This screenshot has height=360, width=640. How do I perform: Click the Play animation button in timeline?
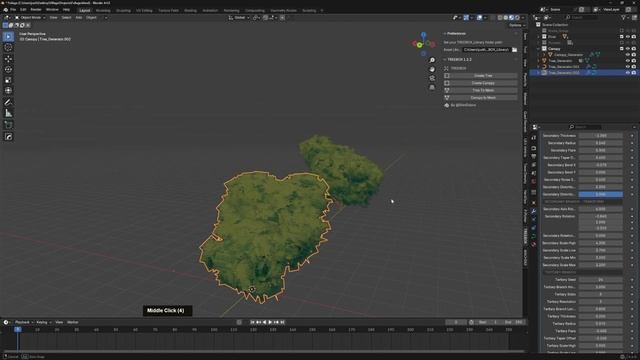point(270,322)
